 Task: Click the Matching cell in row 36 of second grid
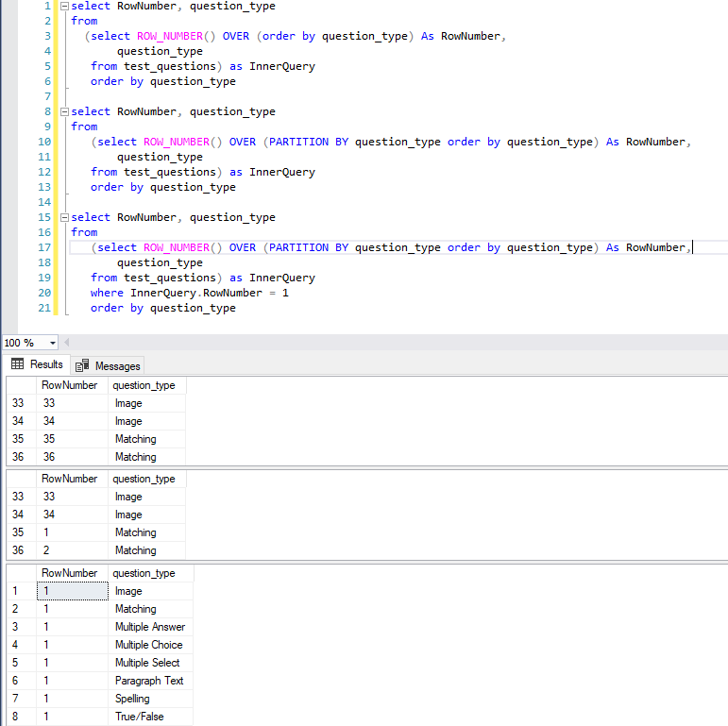[x=146, y=550]
